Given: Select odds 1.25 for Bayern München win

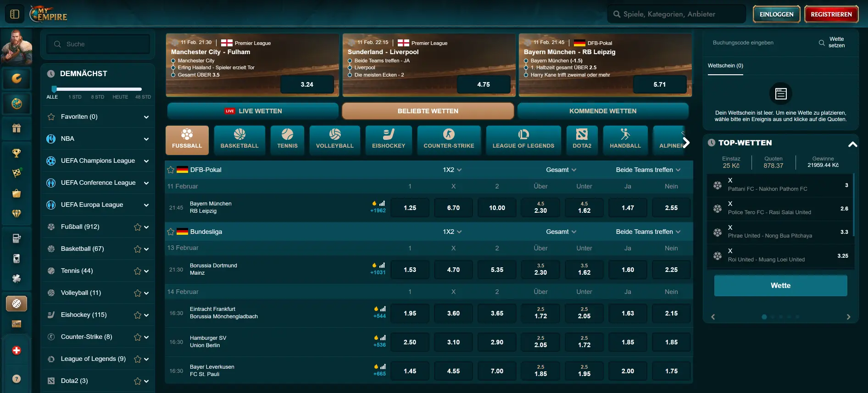Looking at the screenshot, I should tap(410, 208).
